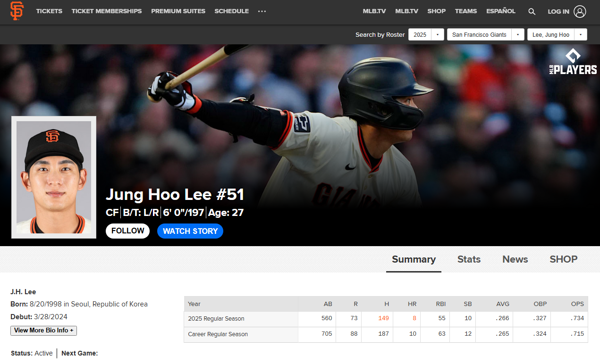
Task: Open the second MLB.TV link beside Shop
Action: tap(406, 11)
